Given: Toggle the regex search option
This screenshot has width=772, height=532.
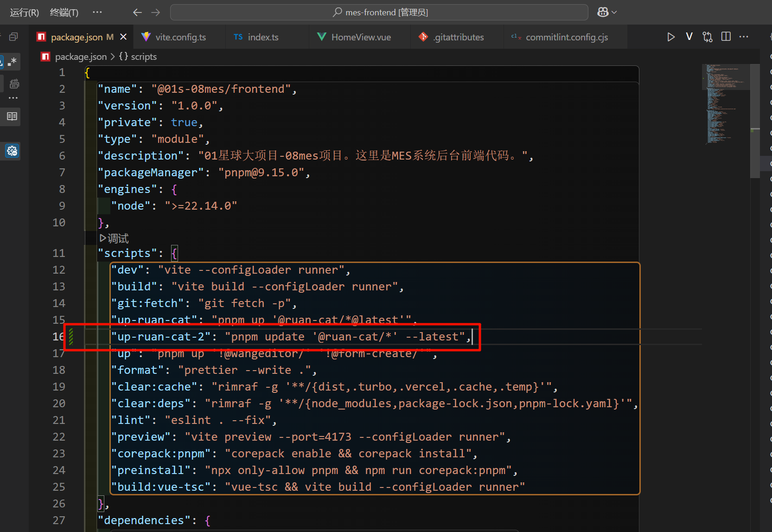Looking at the screenshot, I should tap(13, 61).
